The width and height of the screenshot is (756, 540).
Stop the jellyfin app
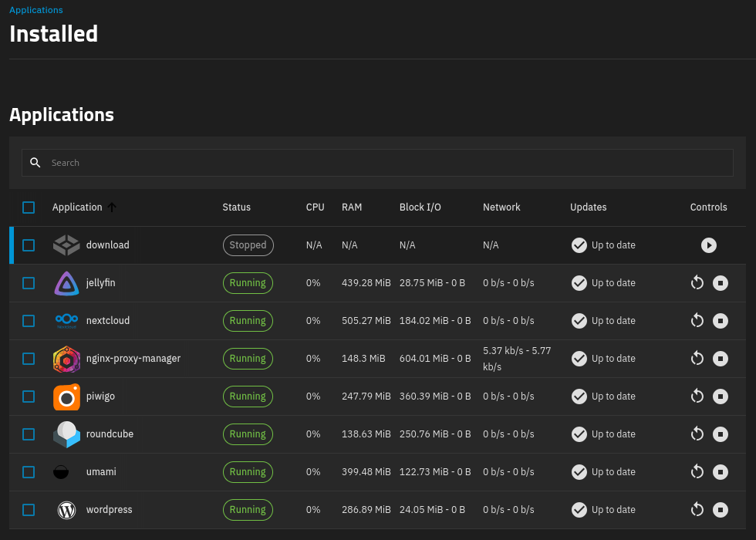pos(720,282)
